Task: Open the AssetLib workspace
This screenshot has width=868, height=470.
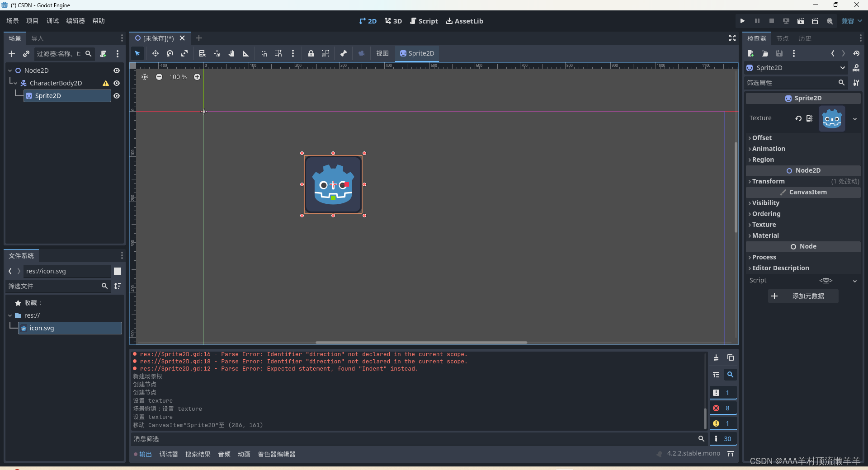Action: (x=465, y=21)
